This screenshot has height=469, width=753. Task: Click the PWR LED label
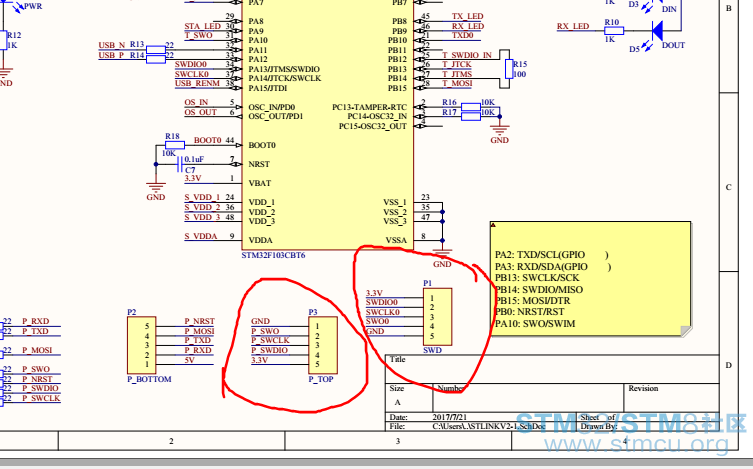33,6
